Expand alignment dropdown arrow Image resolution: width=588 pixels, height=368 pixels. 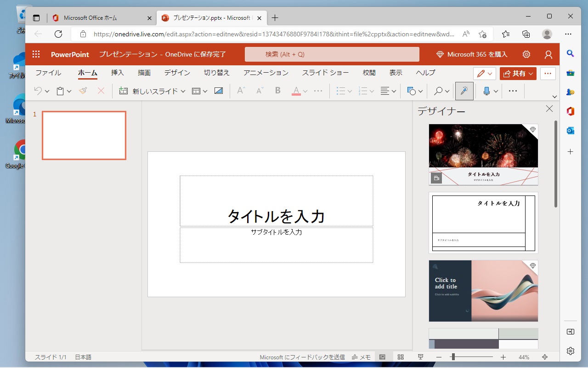point(394,92)
